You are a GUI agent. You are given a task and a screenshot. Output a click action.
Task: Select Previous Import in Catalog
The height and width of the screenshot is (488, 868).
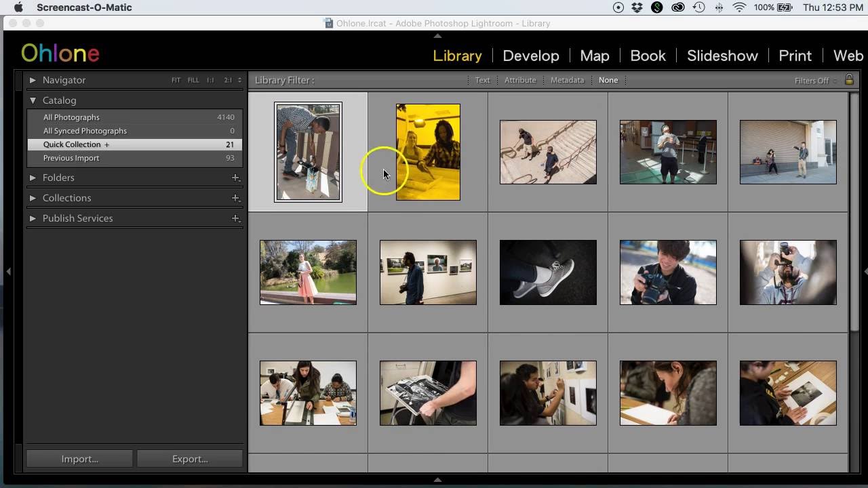point(134,158)
